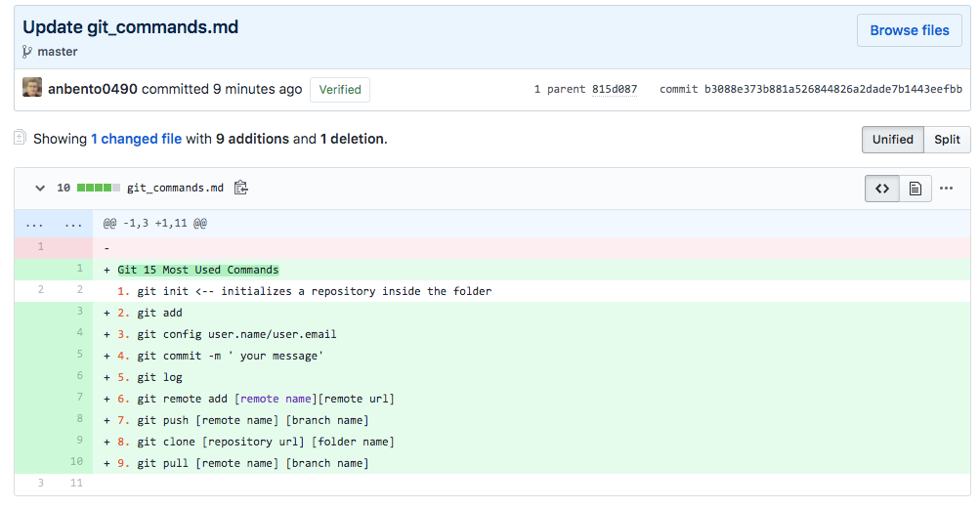The height and width of the screenshot is (508, 980).
Task: Click the Browse files button
Action: coord(909,30)
